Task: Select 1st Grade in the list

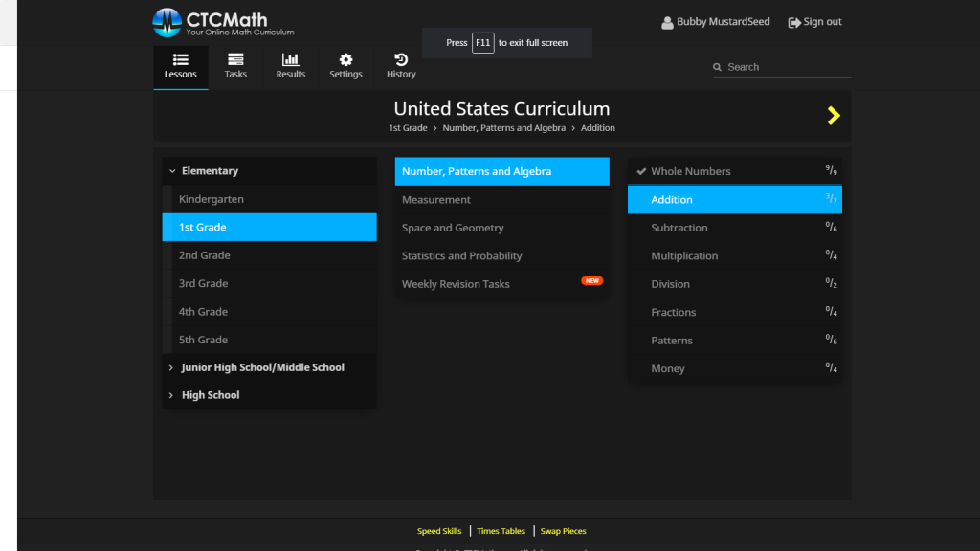Action: pos(269,228)
